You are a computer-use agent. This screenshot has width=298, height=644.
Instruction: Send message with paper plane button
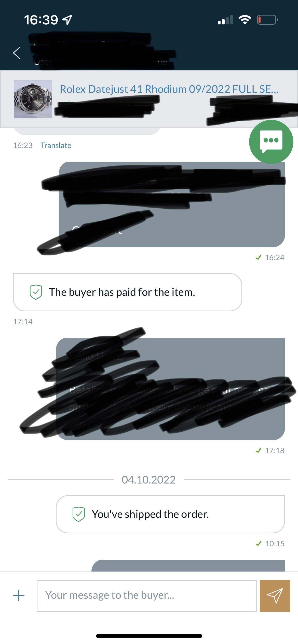(x=275, y=596)
